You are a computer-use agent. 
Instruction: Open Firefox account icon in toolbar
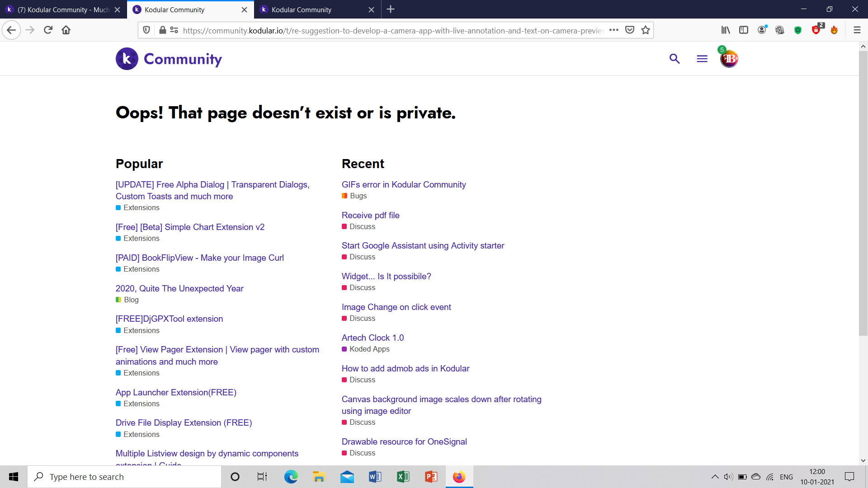tap(762, 30)
